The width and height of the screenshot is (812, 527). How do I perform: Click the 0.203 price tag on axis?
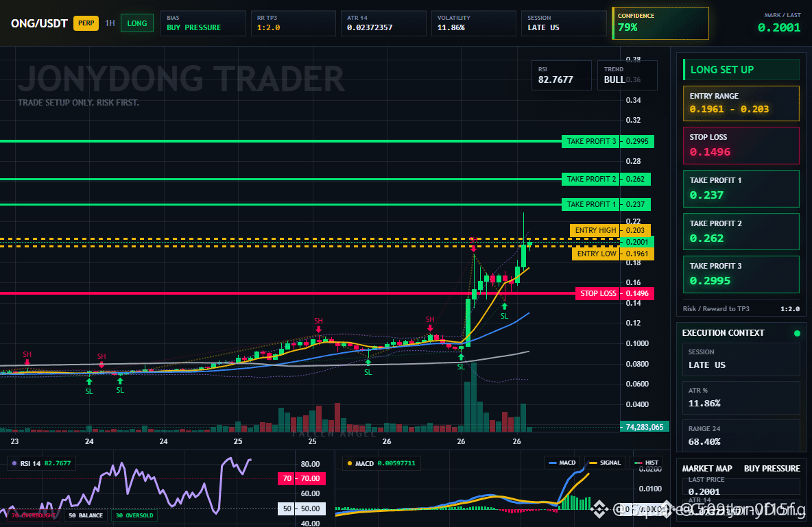[636, 230]
